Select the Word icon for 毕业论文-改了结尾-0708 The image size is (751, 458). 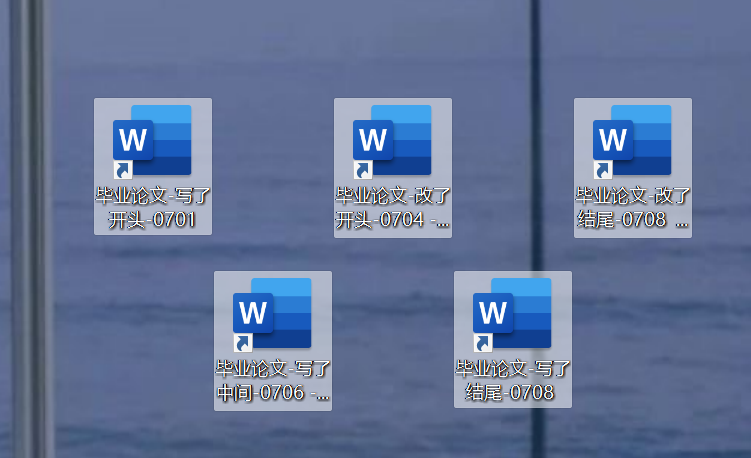[632, 141]
